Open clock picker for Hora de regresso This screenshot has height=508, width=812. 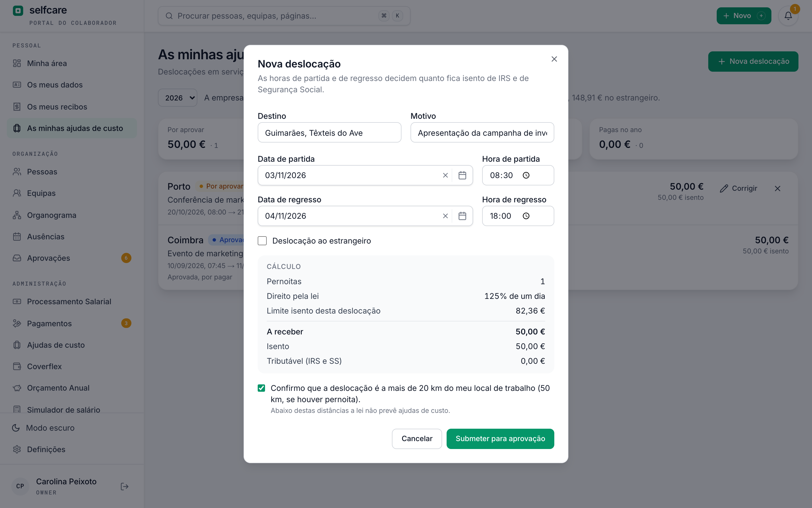[526, 216]
